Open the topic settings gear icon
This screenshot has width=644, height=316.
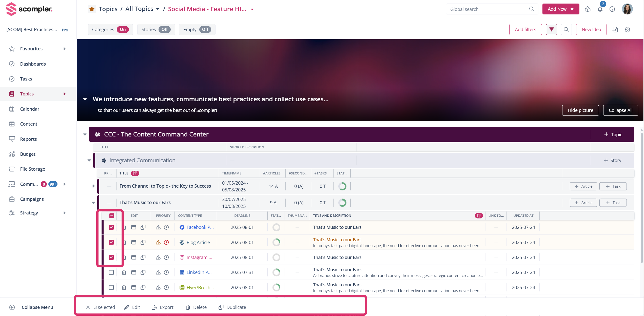pyautogui.click(x=627, y=29)
